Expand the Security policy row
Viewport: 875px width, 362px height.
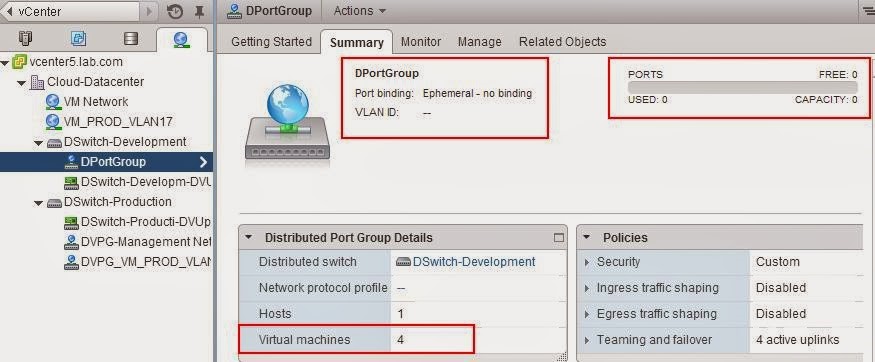(x=586, y=262)
